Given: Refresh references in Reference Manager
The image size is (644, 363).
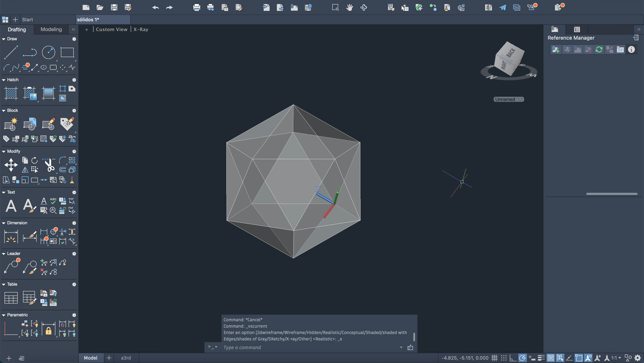Looking at the screenshot, I should click(x=599, y=49).
